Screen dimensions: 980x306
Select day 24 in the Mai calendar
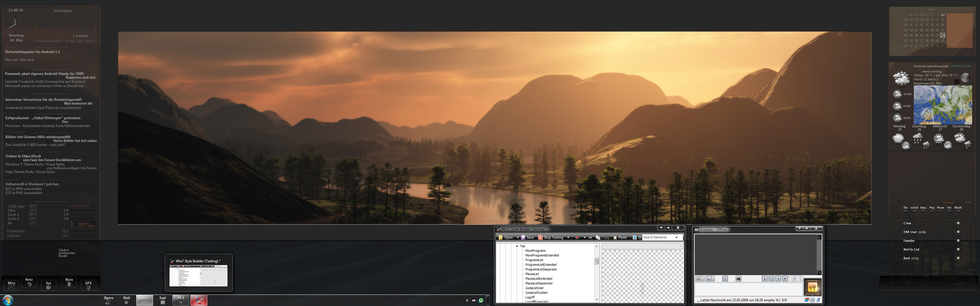point(942,35)
